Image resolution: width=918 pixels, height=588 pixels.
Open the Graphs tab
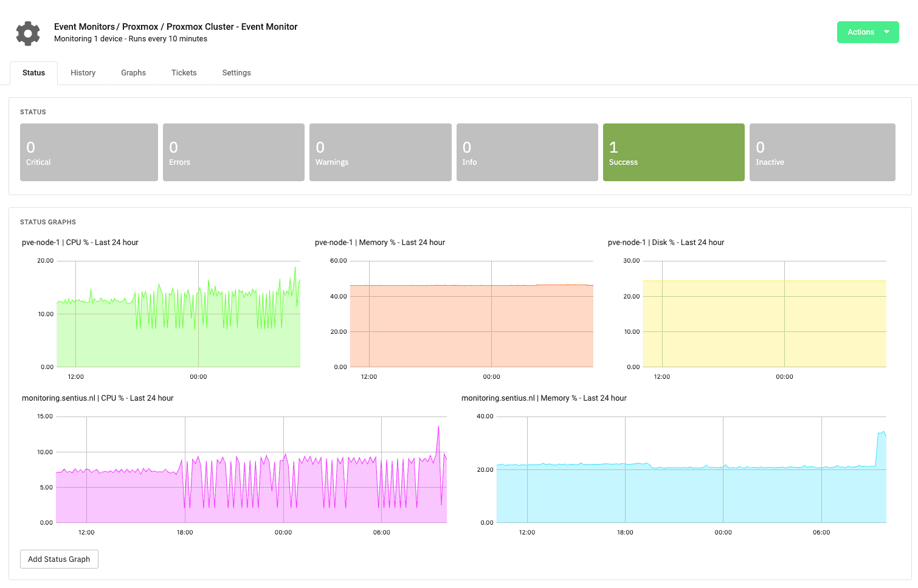(133, 72)
